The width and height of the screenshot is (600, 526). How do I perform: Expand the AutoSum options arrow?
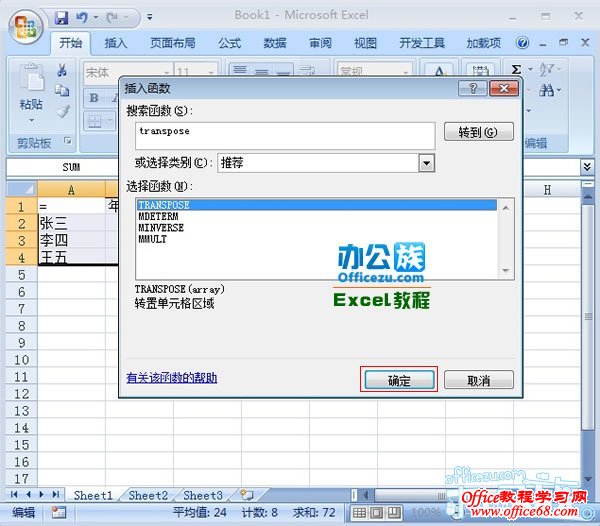[x=530, y=70]
